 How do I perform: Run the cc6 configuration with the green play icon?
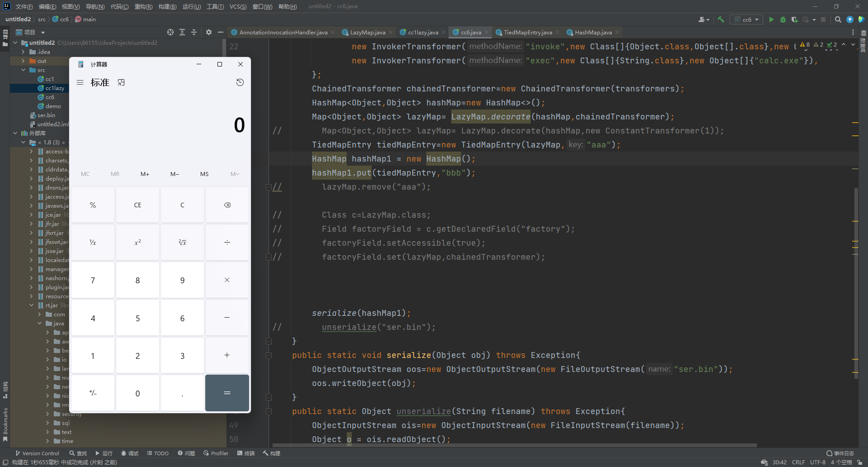[771, 19]
